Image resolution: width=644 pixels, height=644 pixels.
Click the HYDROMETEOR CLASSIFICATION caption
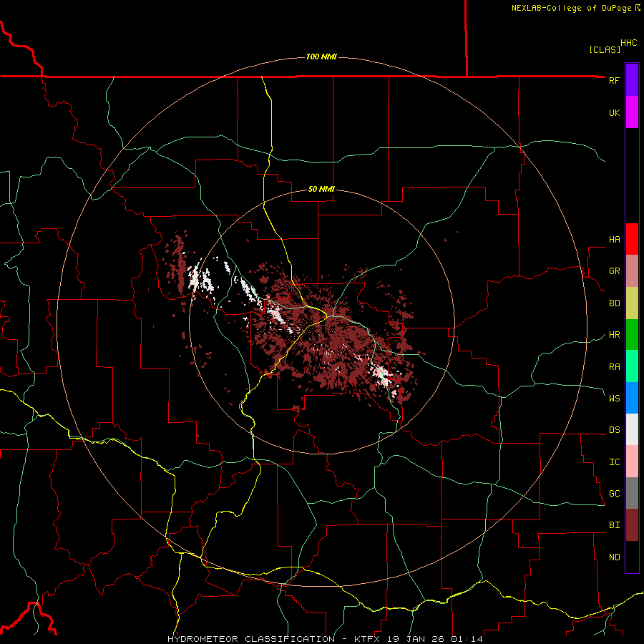click(251, 639)
